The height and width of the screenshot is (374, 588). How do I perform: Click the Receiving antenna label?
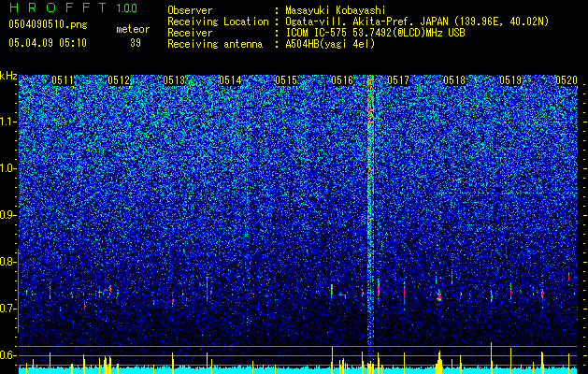pos(215,44)
